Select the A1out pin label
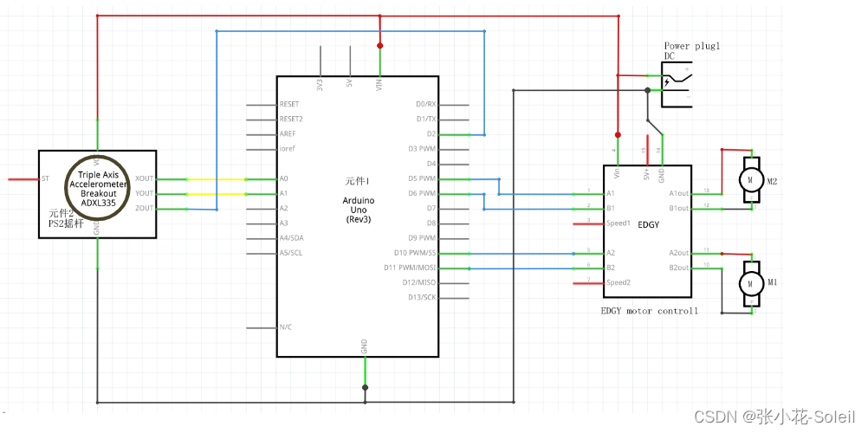Screen dimensions: 868x433 tap(678, 194)
